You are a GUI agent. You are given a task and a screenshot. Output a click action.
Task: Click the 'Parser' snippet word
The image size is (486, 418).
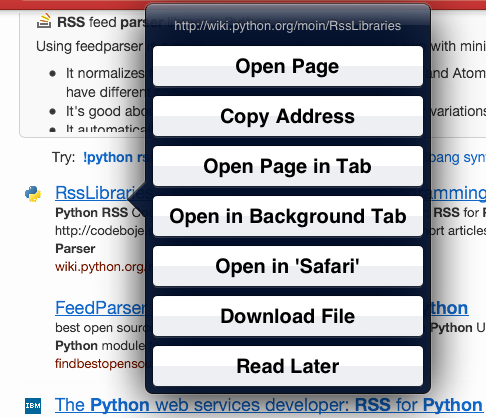[75, 249]
